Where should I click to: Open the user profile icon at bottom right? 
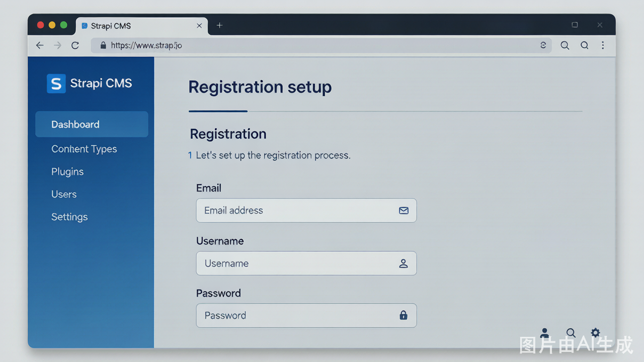click(x=544, y=333)
